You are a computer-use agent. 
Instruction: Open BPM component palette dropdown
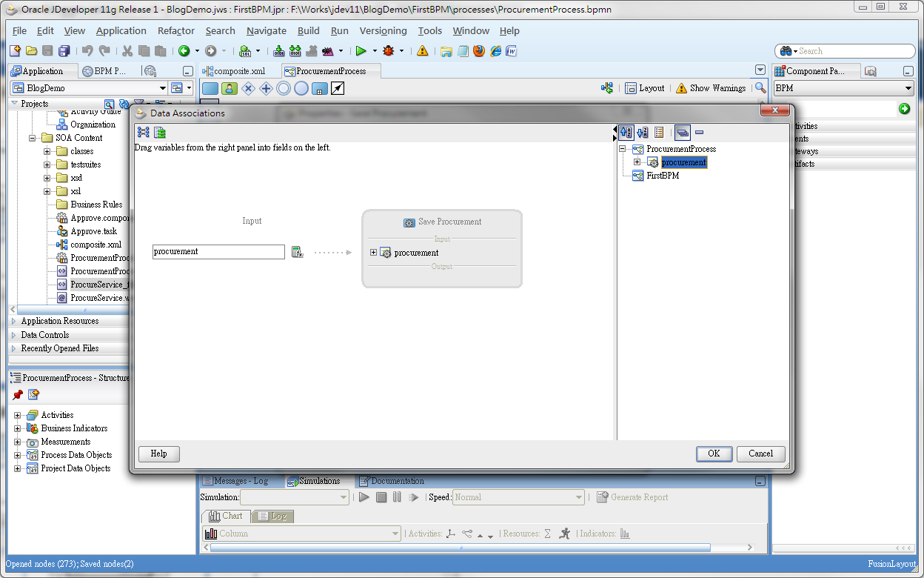[908, 88]
